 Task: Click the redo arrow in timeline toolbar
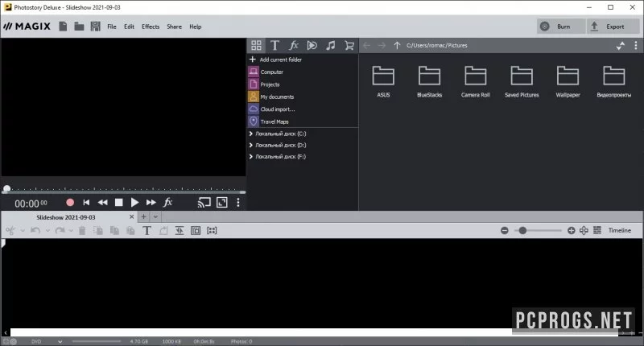pyautogui.click(x=60, y=231)
